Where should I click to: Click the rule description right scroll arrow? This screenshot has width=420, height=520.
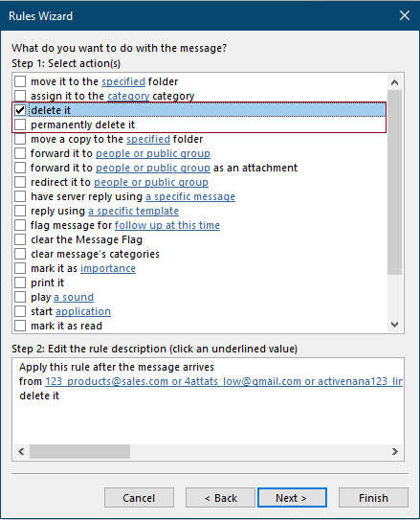(394, 451)
